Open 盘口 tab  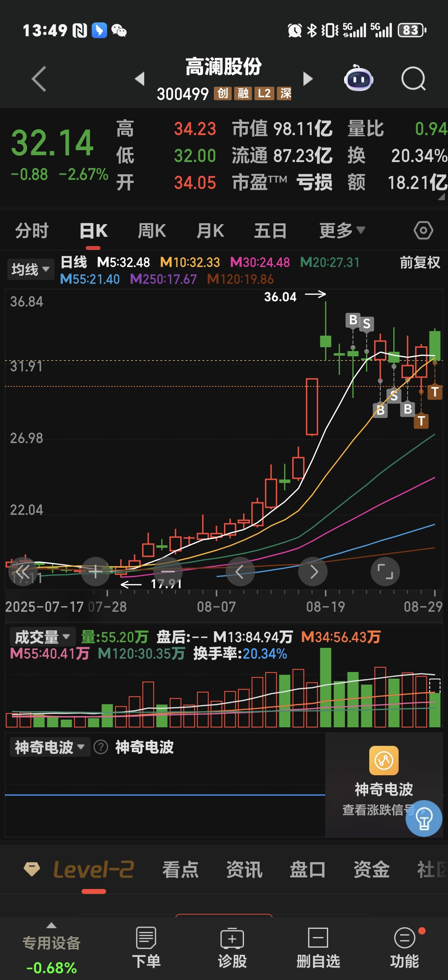tap(308, 869)
